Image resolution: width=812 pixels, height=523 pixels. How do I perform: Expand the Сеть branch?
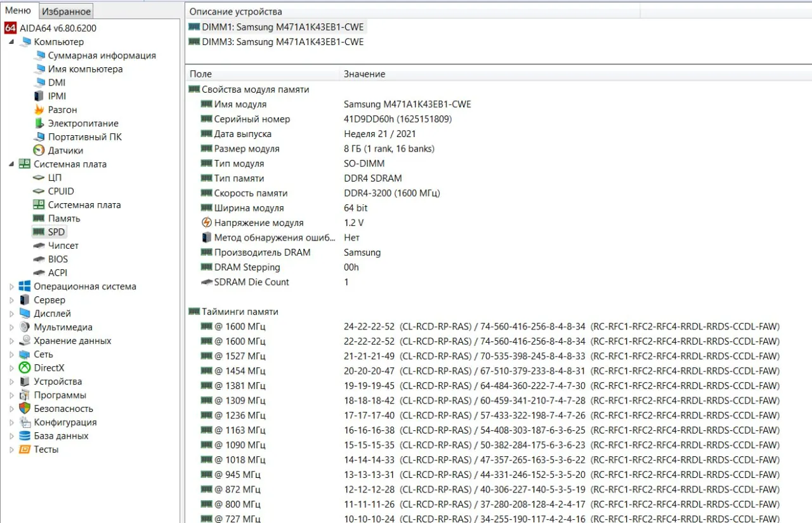click(x=11, y=354)
